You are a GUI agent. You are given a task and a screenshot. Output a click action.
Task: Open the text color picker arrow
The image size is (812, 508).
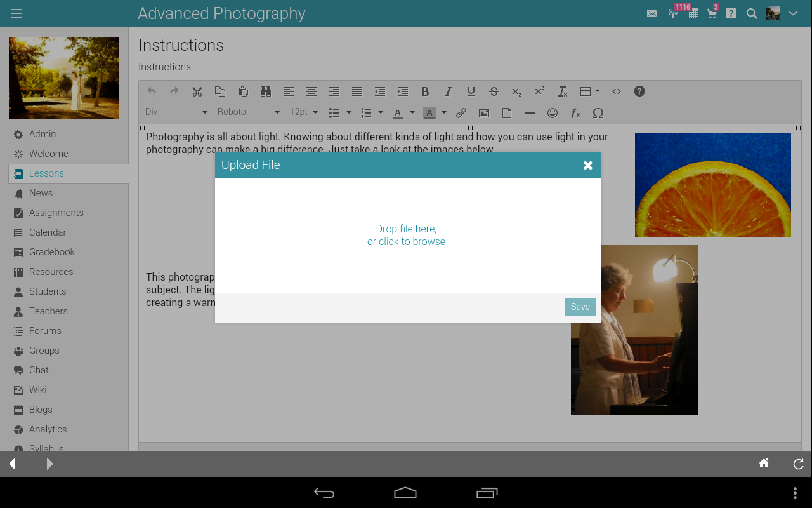coord(412,113)
